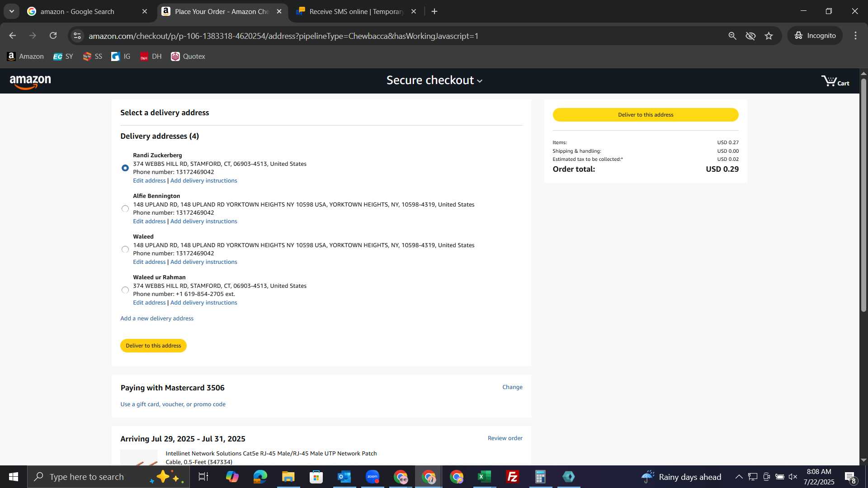The image size is (868, 488).
Task: Use a gift card, voucher, or promo code
Action: click(x=173, y=404)
